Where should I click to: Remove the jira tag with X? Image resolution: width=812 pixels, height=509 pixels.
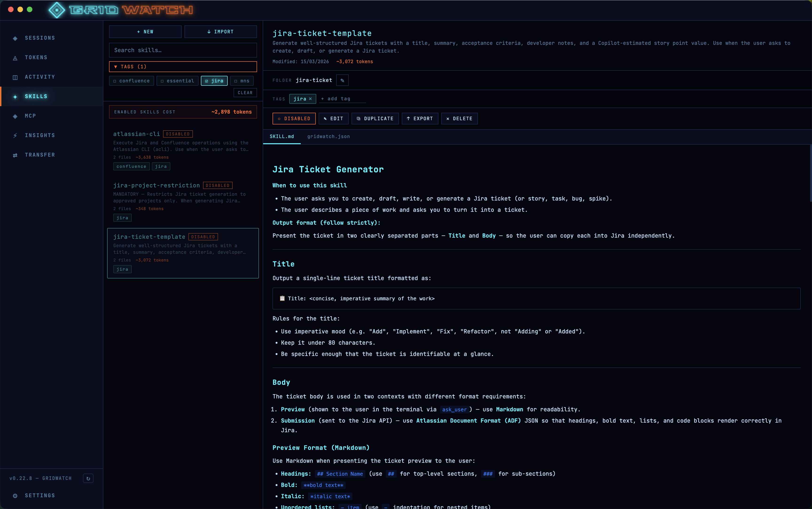[310, 99]
